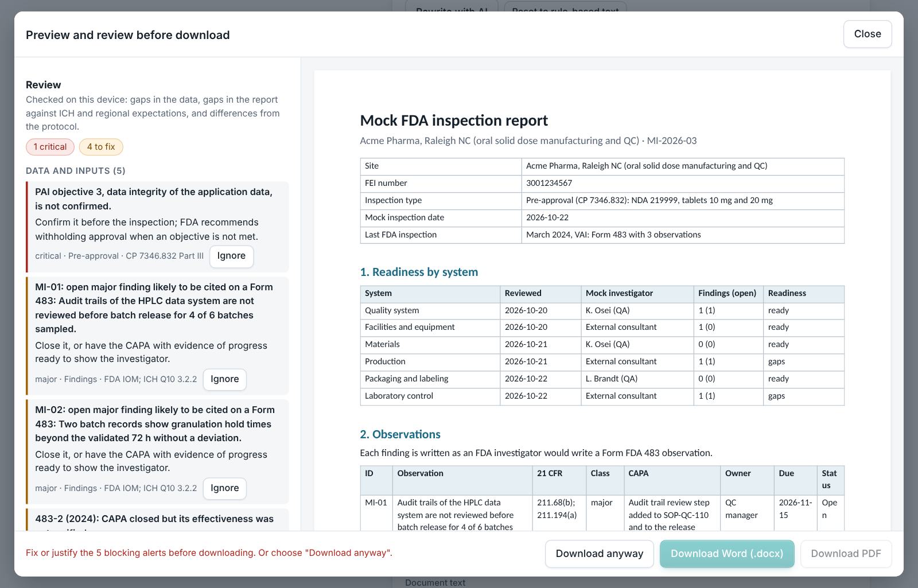Select the 'DATA AND INPUTS (5)' section heading
The height and width of the screenshot is (588, 918).
pos(76,171)
